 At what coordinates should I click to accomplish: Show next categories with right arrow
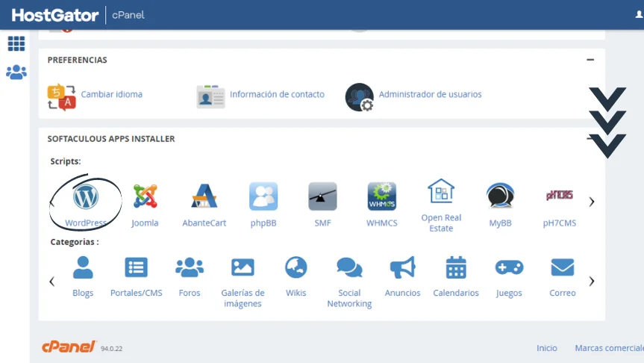pyautogui.click(x=592, y=281)
